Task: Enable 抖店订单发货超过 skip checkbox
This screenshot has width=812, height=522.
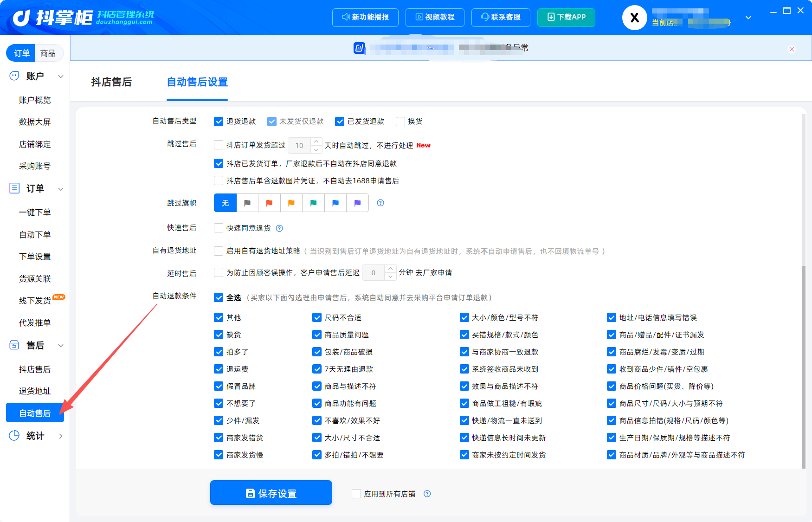Action: click(x=219, y=145)
